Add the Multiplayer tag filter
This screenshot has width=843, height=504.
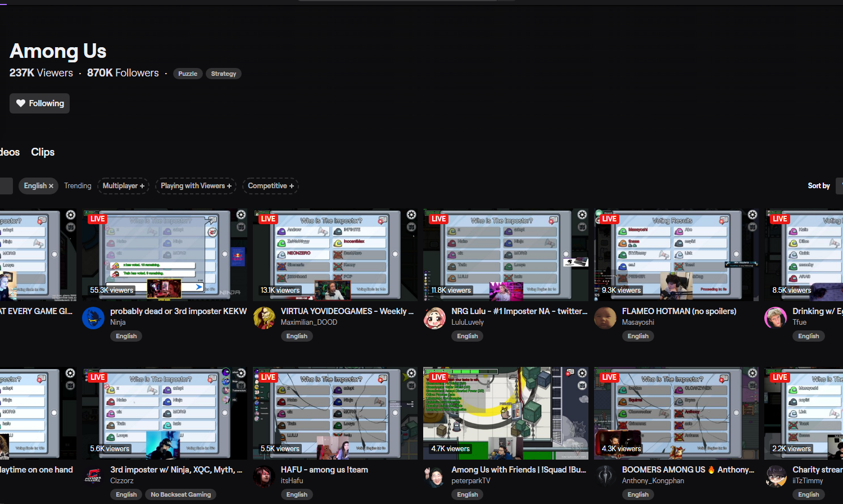123,186
